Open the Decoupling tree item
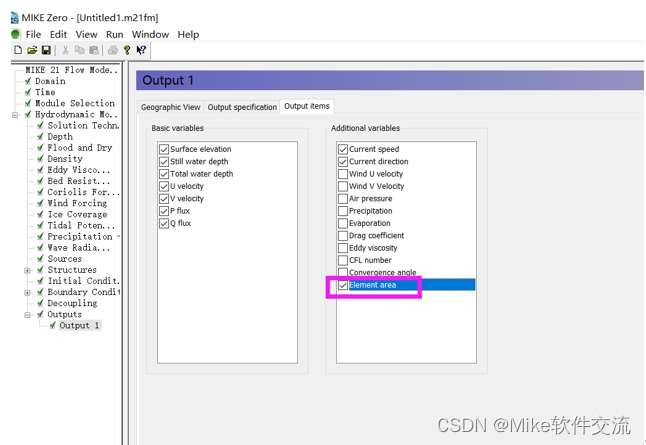The width and height of the screenshot is (646, 445). (x=72, y=304)
